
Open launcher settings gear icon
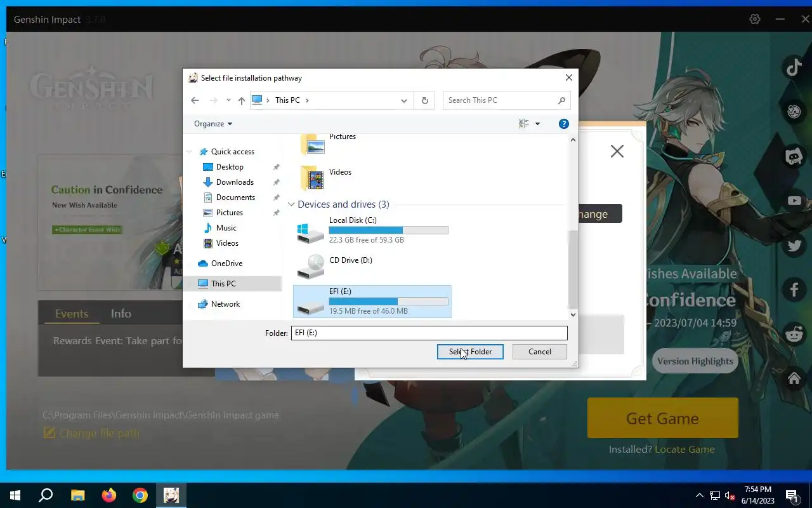(755, 19)
